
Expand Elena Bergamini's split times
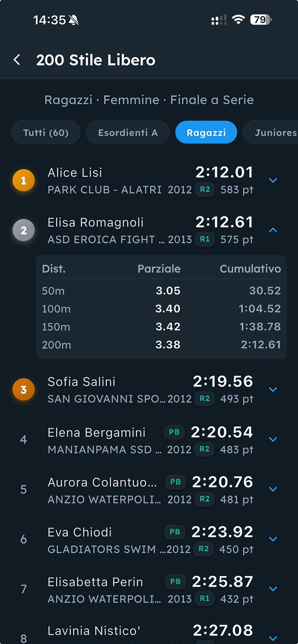click(x=273, y=439)
